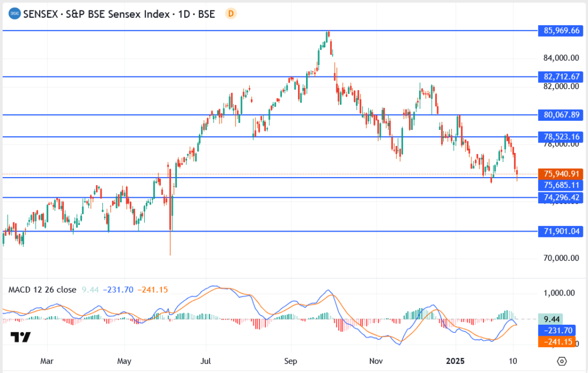Click the MACD 12 26 close indicator legend
Screen dimensions: 588x373
pos(42,290)
